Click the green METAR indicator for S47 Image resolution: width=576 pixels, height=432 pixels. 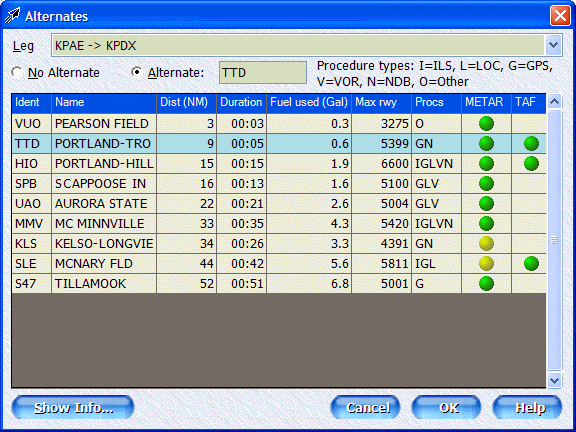[x=486, y=283]
